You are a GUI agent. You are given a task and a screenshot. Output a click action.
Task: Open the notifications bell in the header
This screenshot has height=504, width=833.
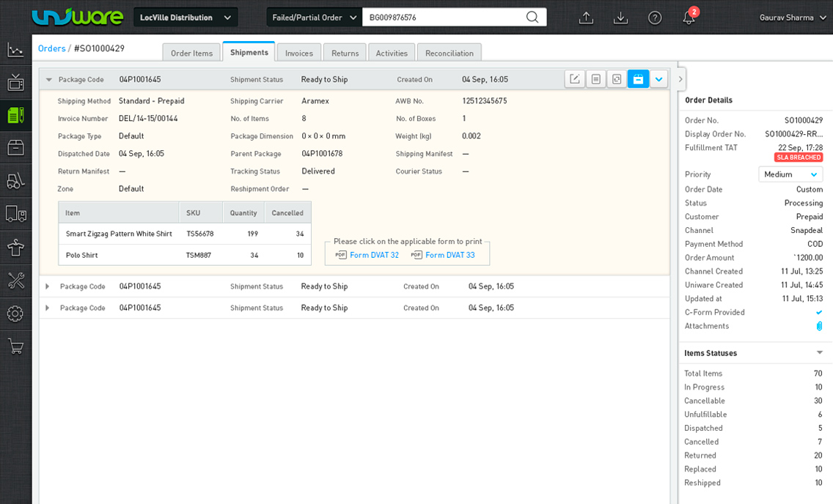click(689, 18)
